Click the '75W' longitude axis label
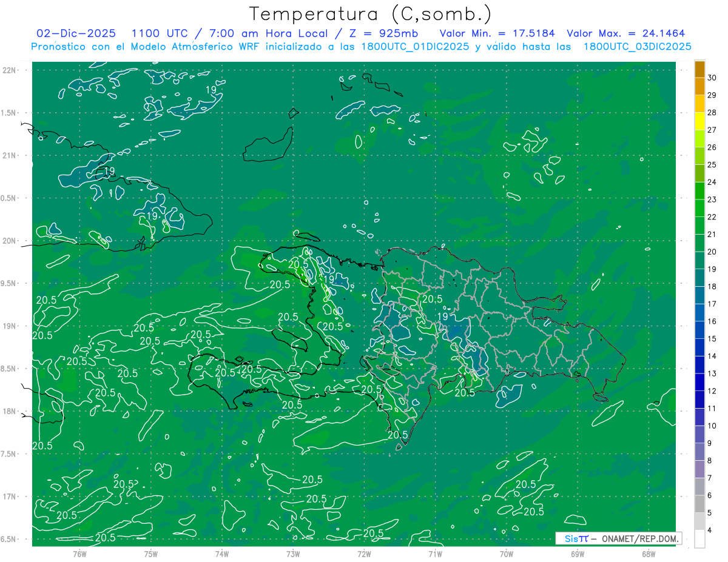728x562 pixels. (151, 554)
